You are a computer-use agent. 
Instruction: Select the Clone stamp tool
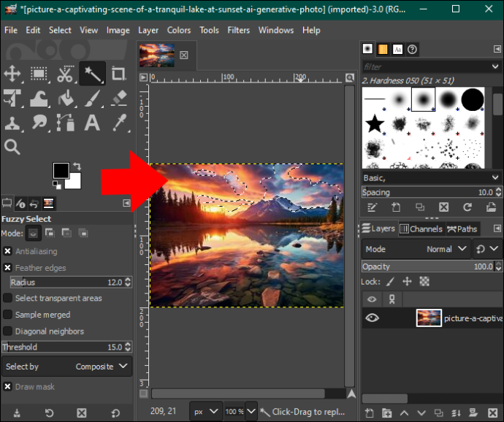12,123
